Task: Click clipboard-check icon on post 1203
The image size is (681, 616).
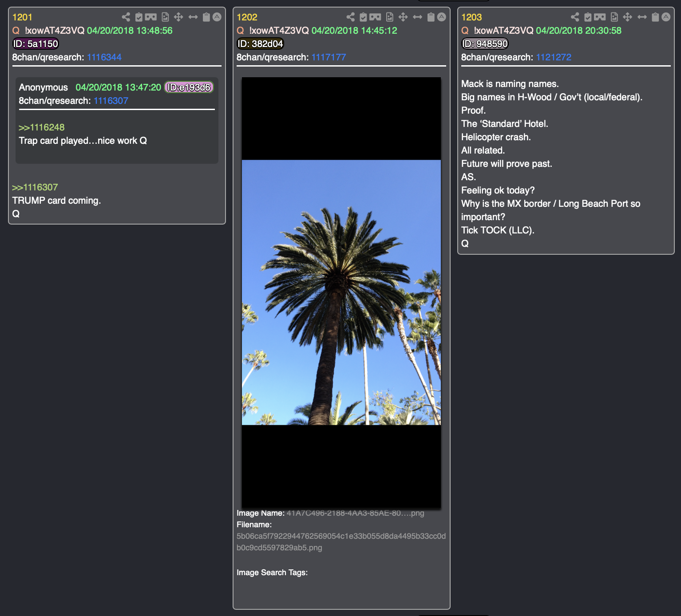Action: point(588,17)
